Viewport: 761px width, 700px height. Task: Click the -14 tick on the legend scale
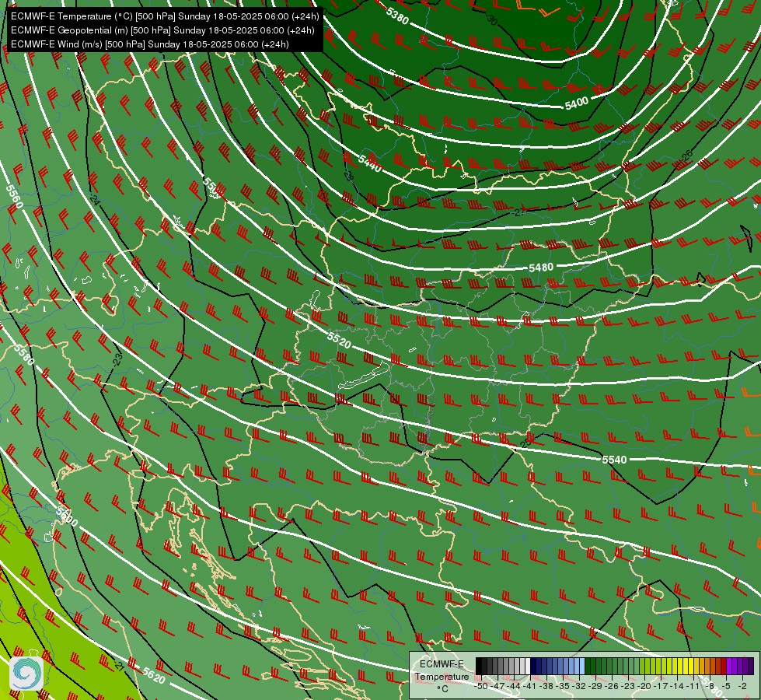[x=676, y=686]
